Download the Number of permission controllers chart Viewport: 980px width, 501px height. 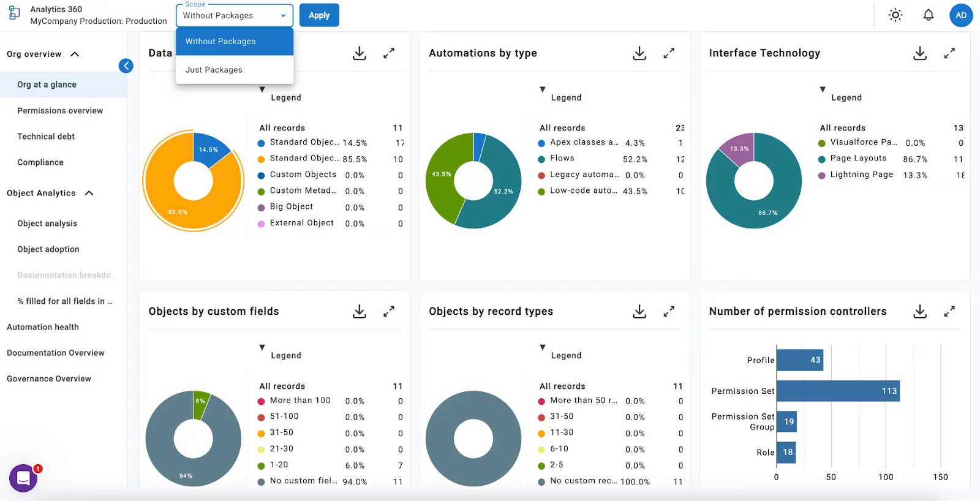920,312
